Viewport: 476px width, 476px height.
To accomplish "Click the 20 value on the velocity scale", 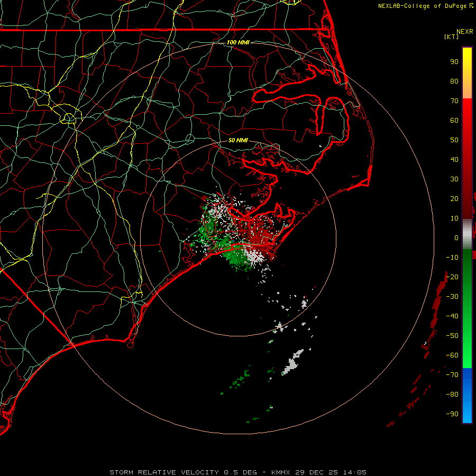I will pyautogui.click(x=454, y=199).
